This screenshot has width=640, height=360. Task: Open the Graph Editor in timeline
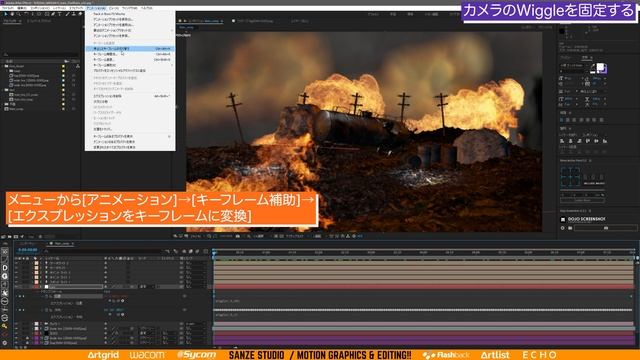(x=205, y=251)
